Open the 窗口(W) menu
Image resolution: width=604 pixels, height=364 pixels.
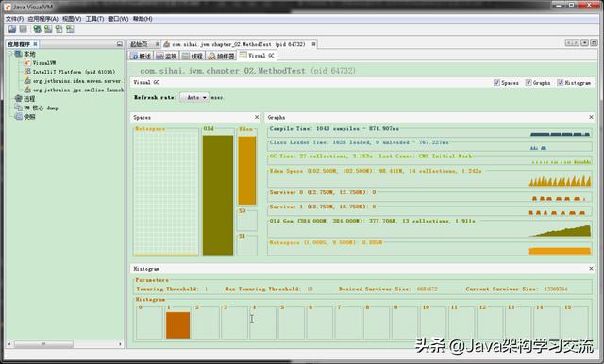[118, 19]
